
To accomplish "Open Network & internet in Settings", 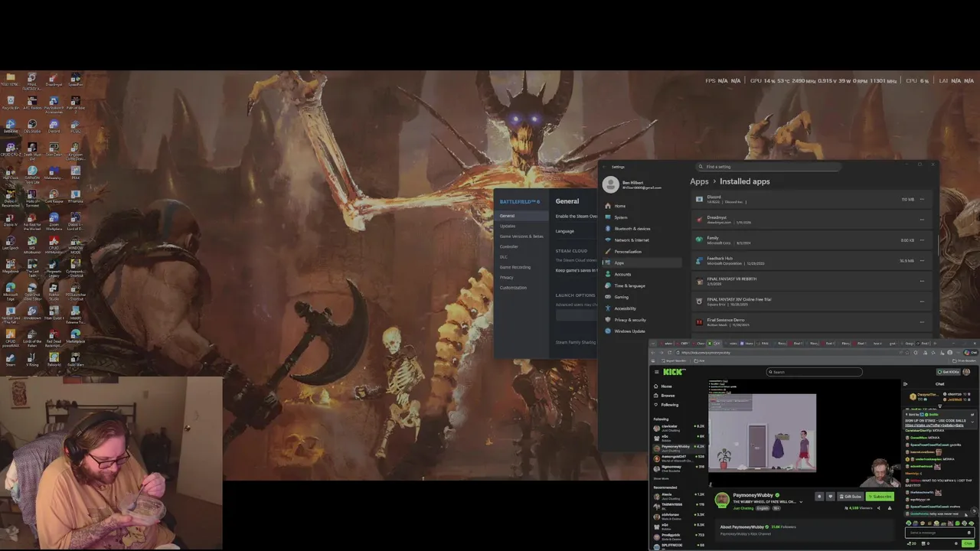I will (x=641, y=240).
